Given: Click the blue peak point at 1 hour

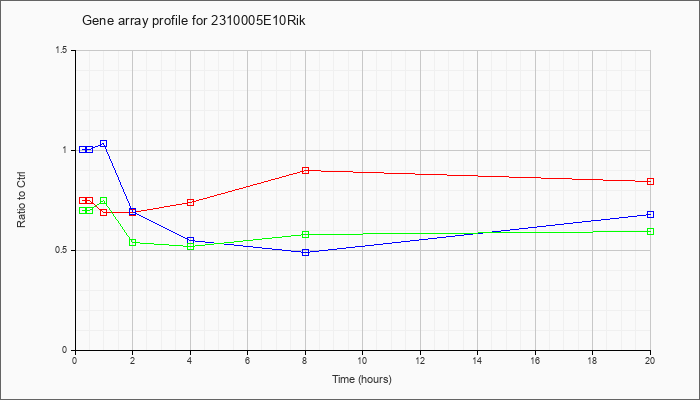Looking at the screenshot, I should [104, 144].
